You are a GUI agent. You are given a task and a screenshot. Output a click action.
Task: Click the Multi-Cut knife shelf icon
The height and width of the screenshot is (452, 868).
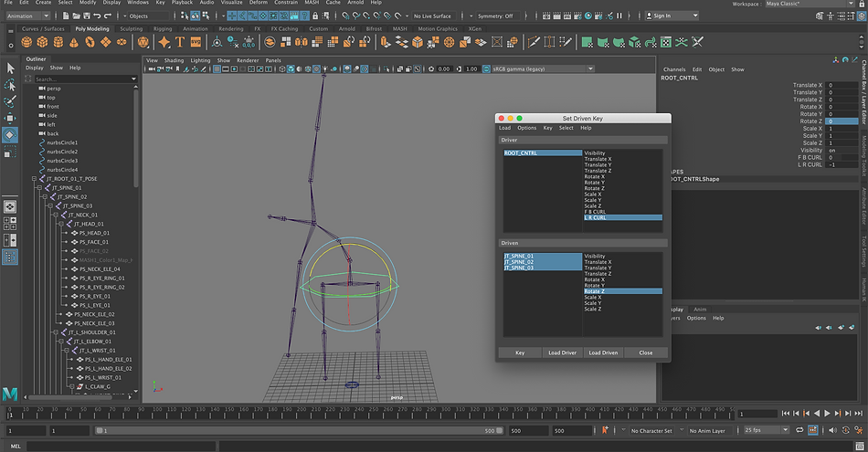point(534,42)
